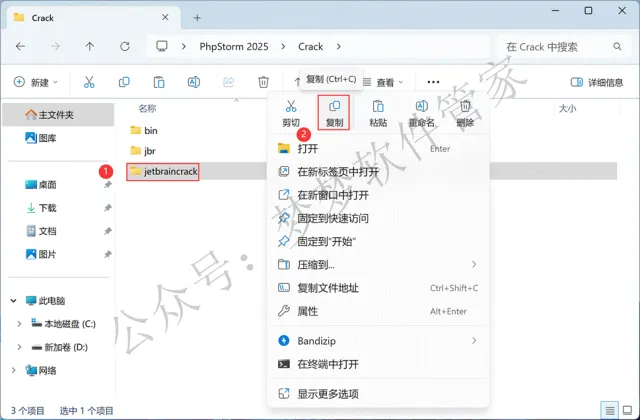Sort by the 名称 column header

tap(147, 108)
